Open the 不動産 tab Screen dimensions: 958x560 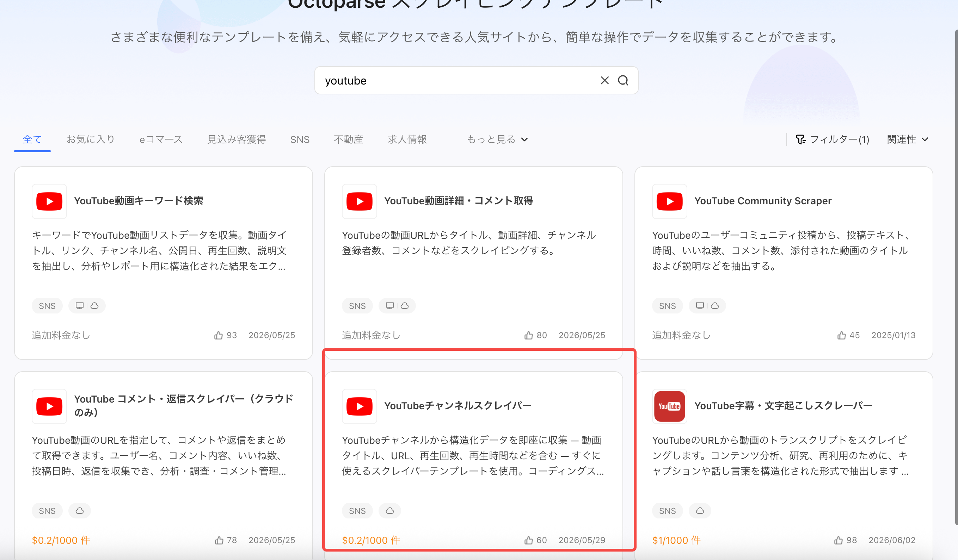point(348,139)
